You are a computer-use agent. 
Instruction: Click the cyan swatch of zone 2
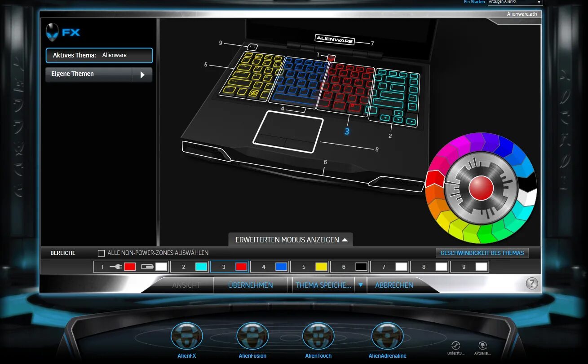[x=201, y=267]
